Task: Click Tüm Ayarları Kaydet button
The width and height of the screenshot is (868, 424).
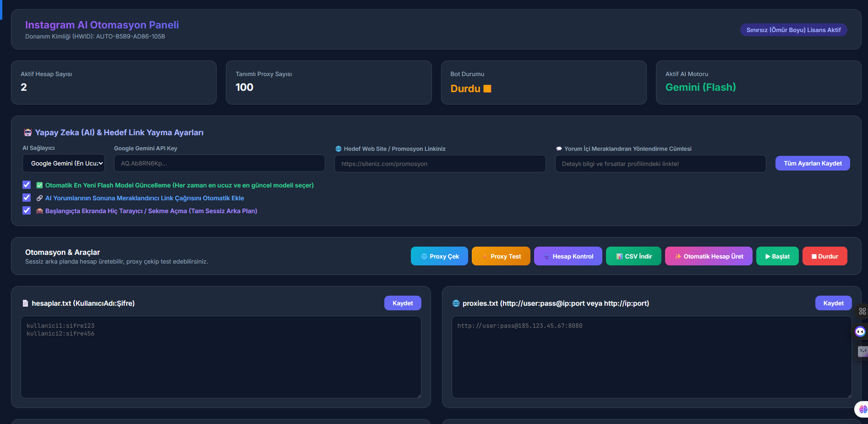Action: (813, 163)
